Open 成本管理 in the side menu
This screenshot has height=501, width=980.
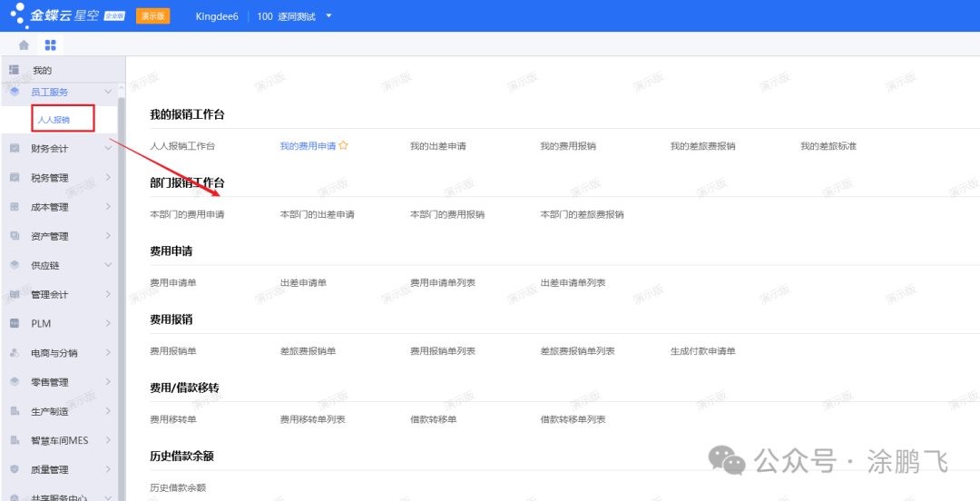coord(50,207)
